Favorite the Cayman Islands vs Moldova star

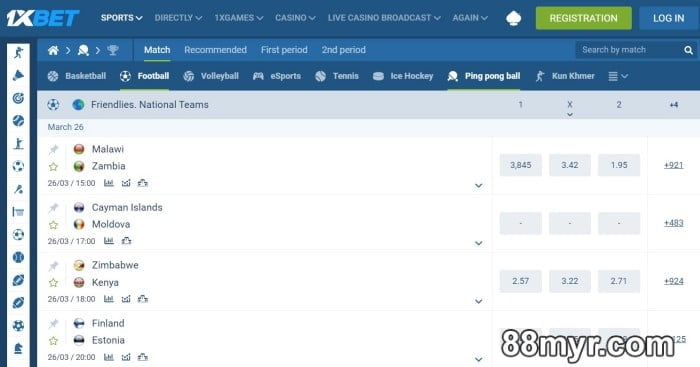(x=54, y=225)
